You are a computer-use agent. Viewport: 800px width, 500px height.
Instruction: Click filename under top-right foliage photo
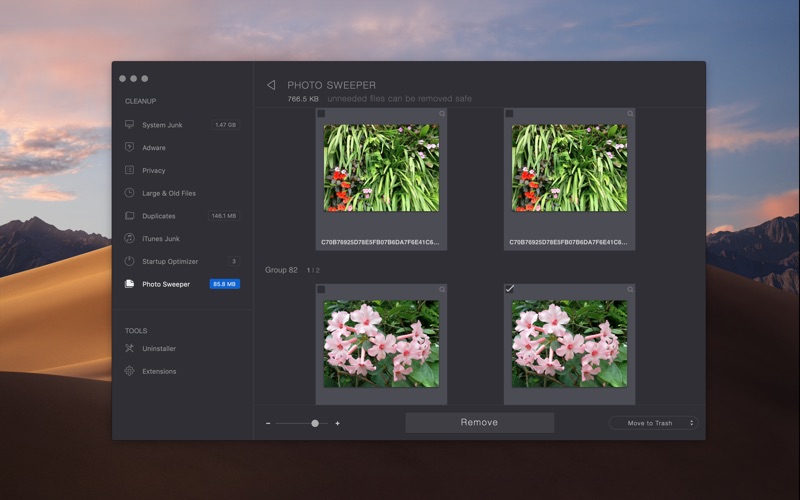568,242
